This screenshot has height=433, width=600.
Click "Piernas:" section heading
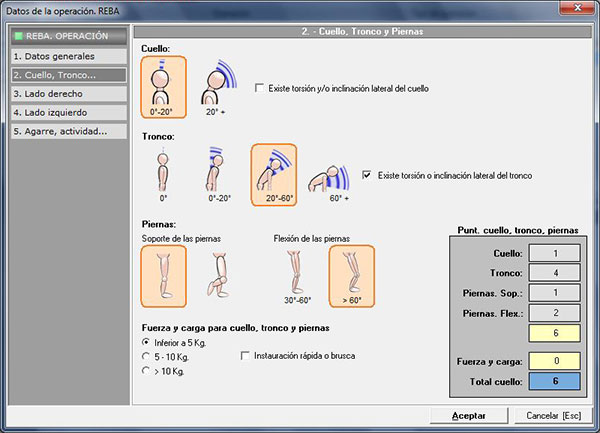click(159, 224)
